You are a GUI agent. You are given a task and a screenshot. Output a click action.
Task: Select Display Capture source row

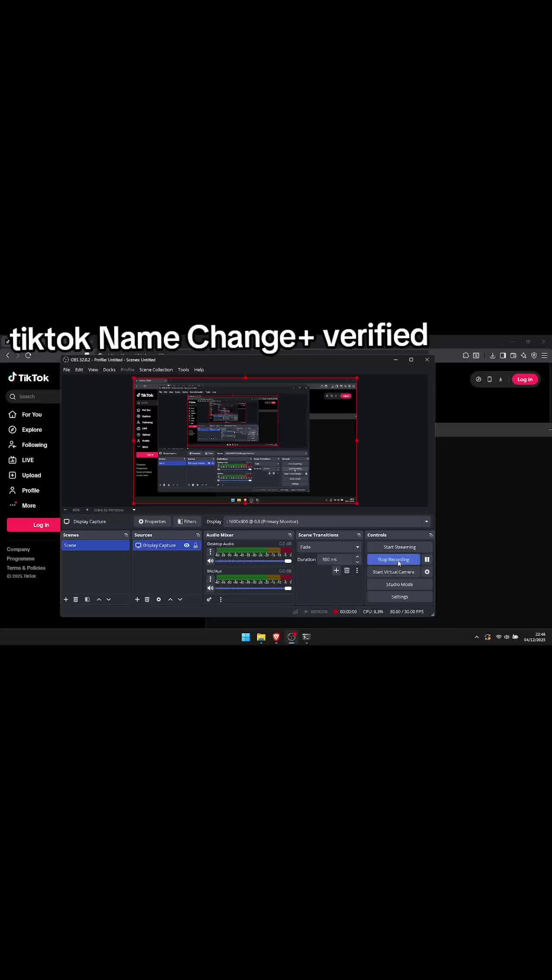point(167,545)
